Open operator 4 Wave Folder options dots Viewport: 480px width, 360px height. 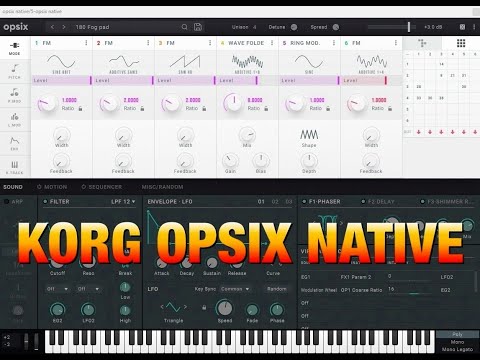coord(272,43)
